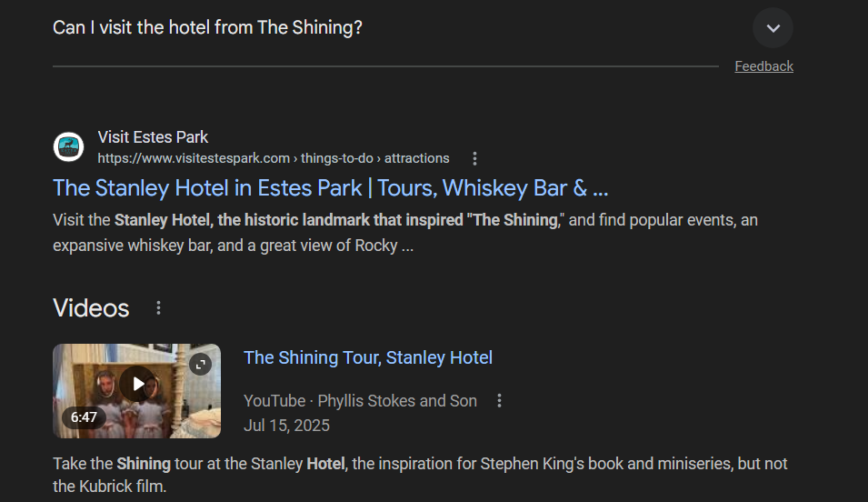Click the Jul 15, 2025 video date
The image size is (868, 502).
(x=286, y=426)
